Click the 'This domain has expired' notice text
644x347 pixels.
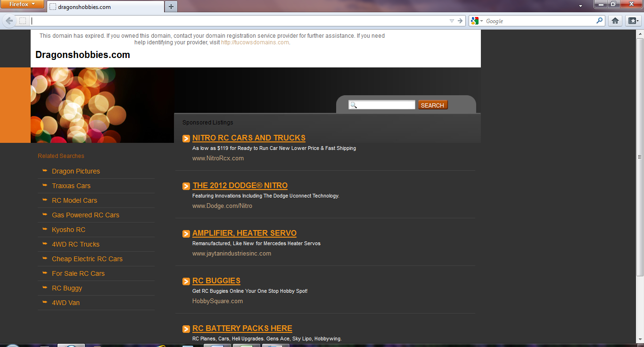point(212,39)
